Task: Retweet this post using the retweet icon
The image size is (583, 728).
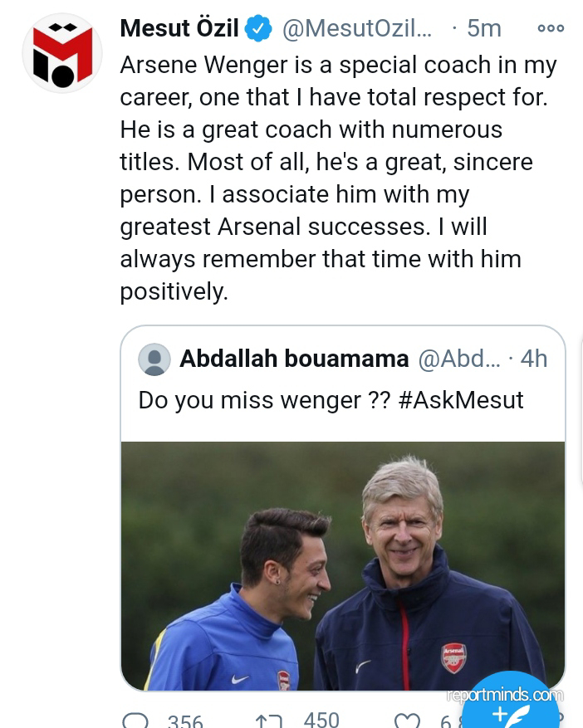Action: pyautogui.click(x=268, y=721)
